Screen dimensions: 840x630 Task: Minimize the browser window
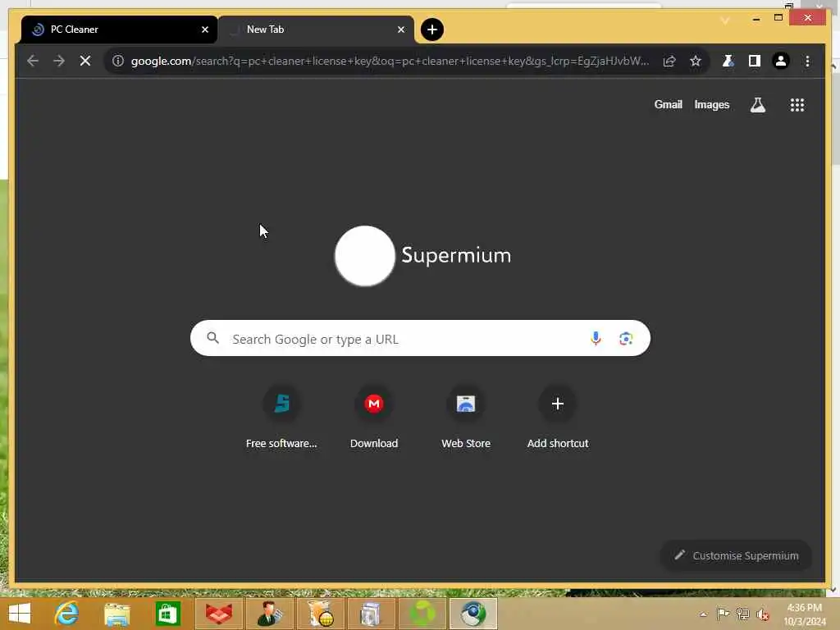[x=756, y=19]
